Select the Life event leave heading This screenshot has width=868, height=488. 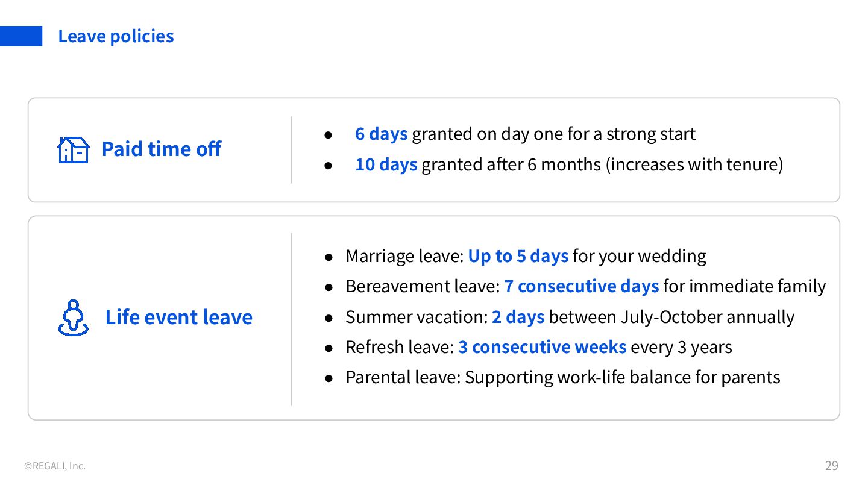click(x=178, y=317)
